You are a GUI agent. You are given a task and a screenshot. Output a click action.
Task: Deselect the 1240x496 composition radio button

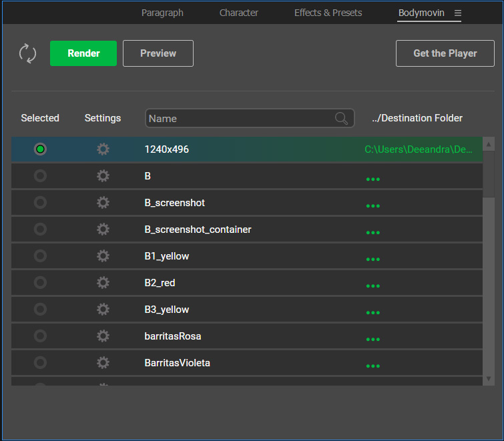pos(40,149)
